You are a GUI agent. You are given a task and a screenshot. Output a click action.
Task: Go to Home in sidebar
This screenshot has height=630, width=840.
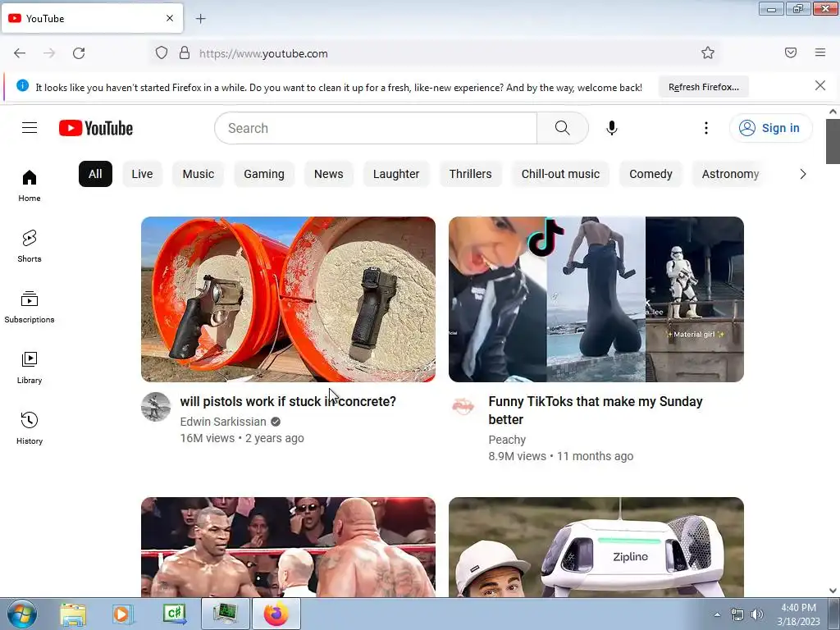(x=30, y=185)
